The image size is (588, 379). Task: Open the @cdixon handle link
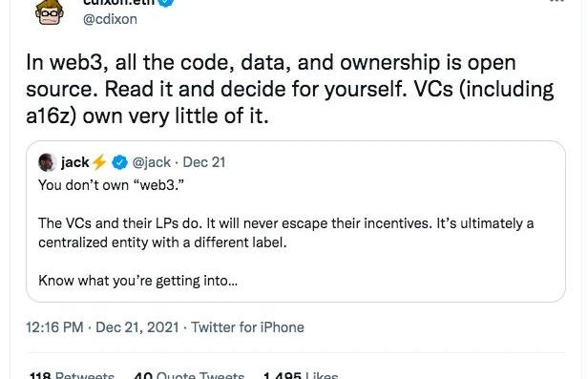click(110, 19)
